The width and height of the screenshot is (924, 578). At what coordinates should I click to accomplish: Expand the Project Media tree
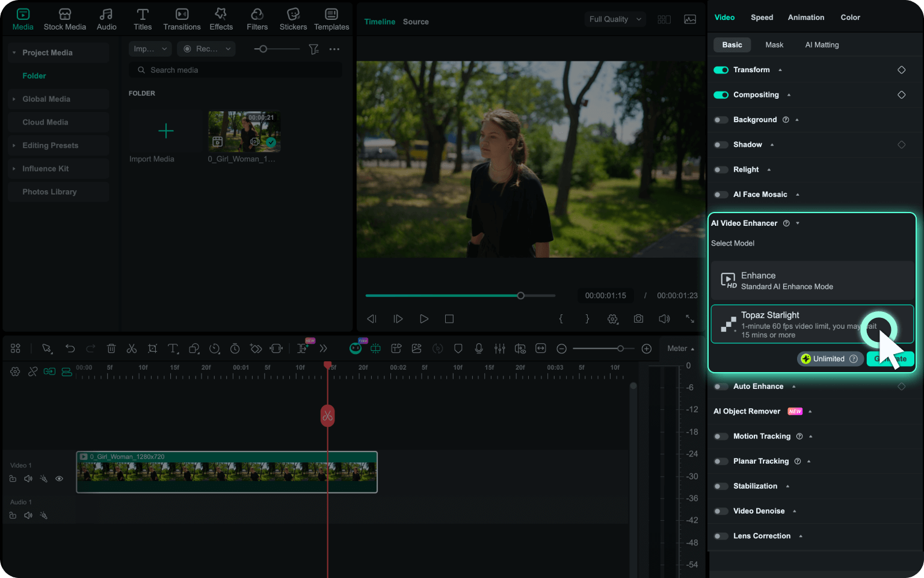14,53
